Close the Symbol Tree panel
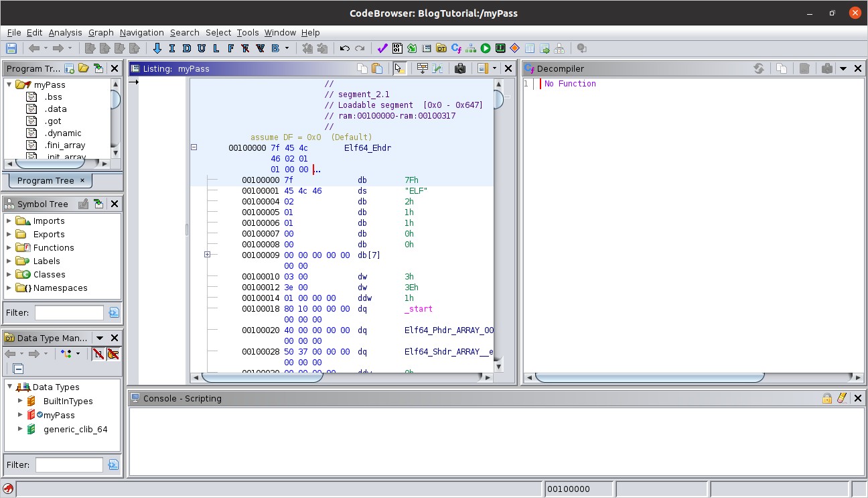This screenshot has height=498, width=868. 115,204
